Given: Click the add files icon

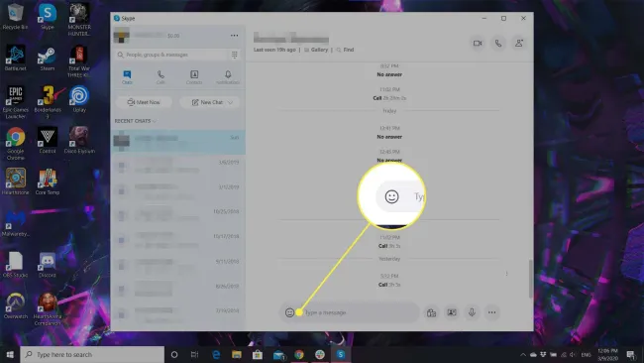Looking at the screenshot, I should (431, 312).
